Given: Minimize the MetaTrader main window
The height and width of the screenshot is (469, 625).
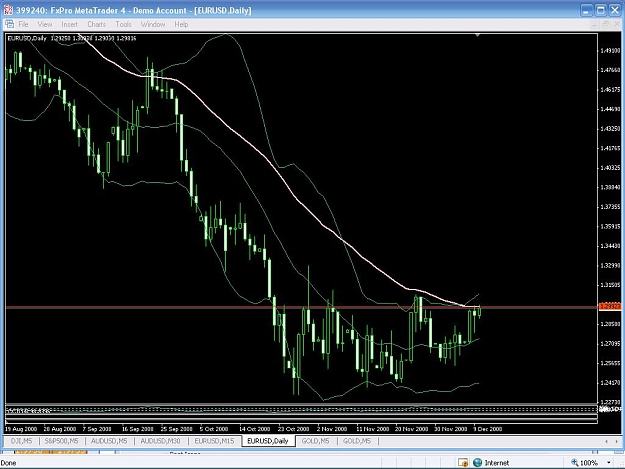Looking at the screenshot, I should coord(586,10).
